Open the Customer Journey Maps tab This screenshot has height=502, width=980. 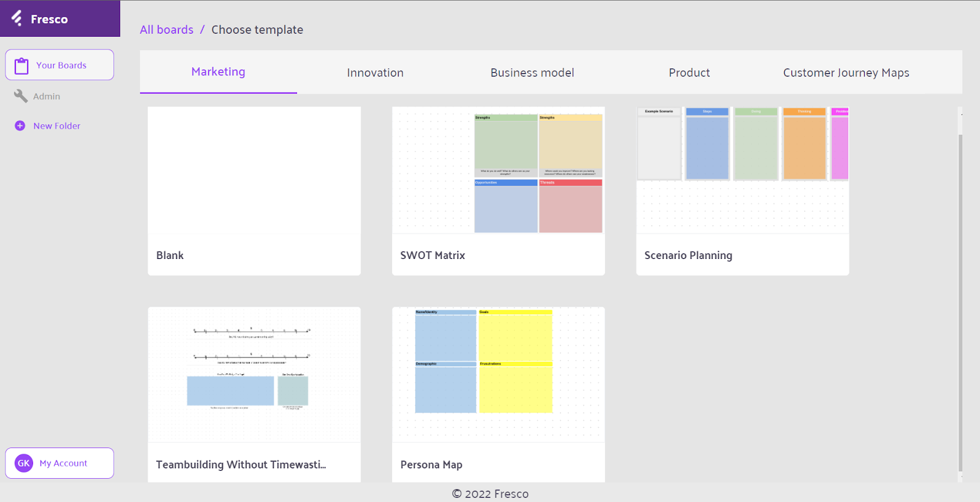coord(846,72)
